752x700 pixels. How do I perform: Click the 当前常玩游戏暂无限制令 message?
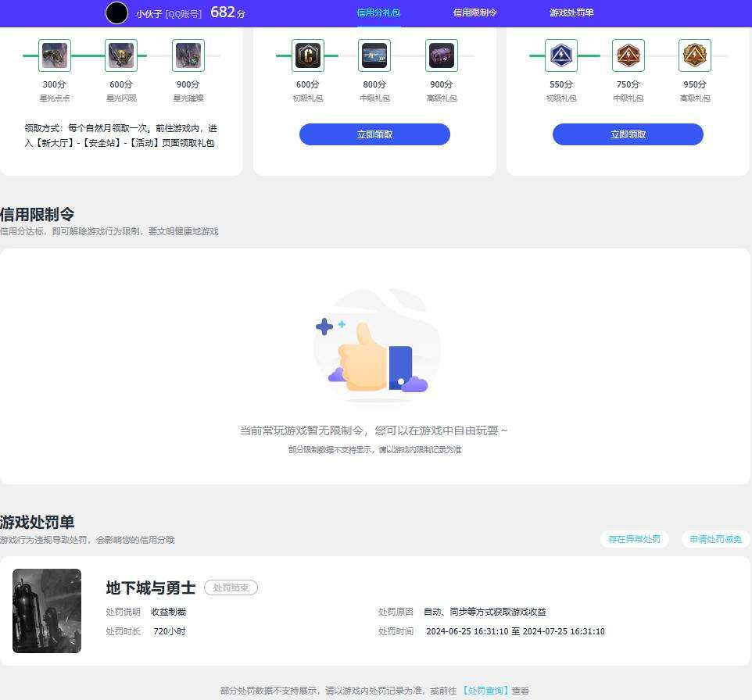[x=374, y=430]
